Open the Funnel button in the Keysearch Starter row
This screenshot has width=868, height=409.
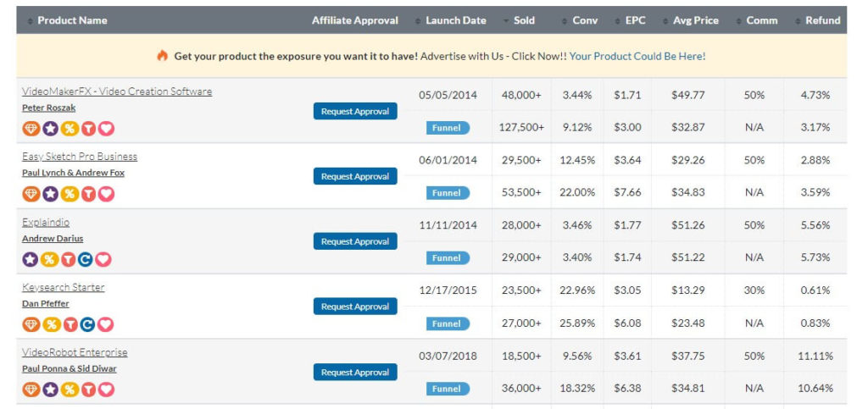[x=448, y=323]
